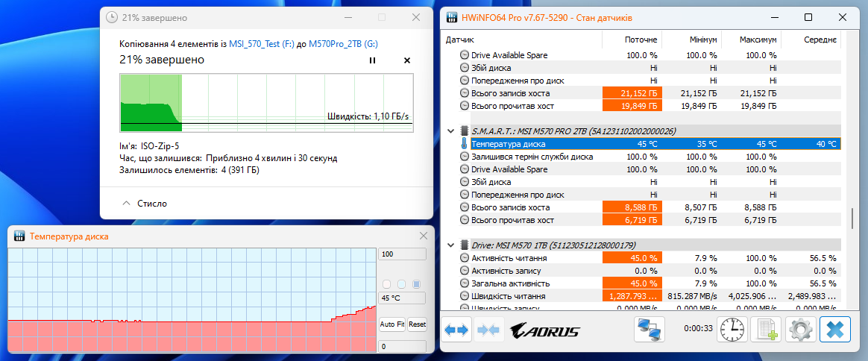Click the blue X close-sensors icon in toolbar
Screen dimensions: 868x361
[834, 330]
